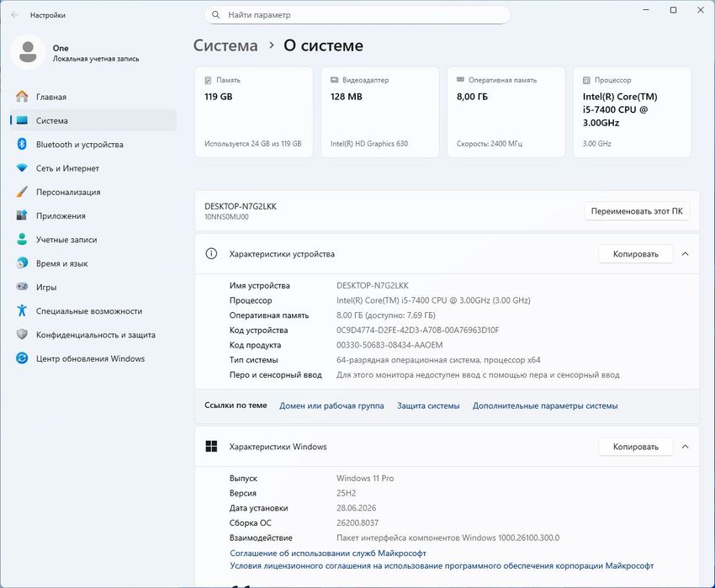The height and width of the screenshot is (588, 715).
Task: Click the Приложения icon
Action: click(22, 215)
